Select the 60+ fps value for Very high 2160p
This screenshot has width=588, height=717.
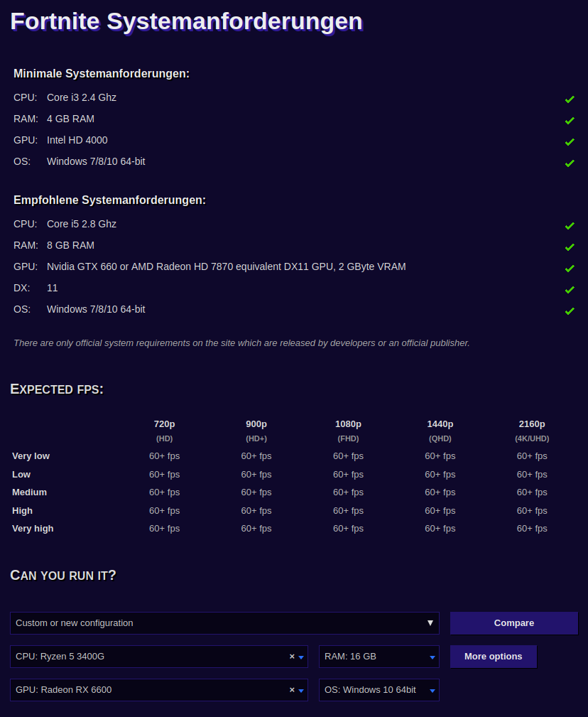(x=532, y=528)
